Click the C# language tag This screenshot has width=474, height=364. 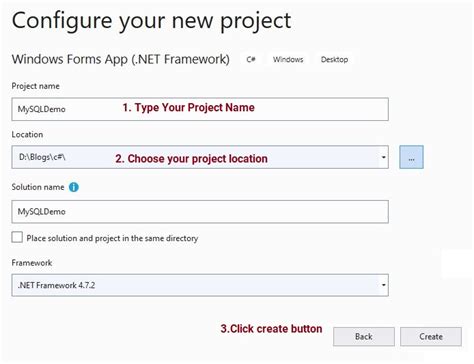[251, 59]
